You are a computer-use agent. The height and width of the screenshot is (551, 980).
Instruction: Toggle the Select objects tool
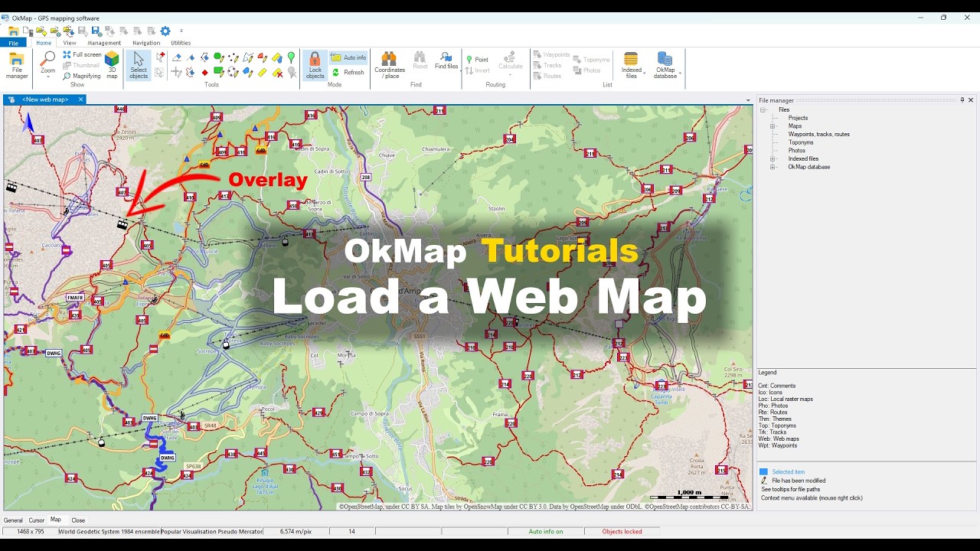(x=139, y=65)
